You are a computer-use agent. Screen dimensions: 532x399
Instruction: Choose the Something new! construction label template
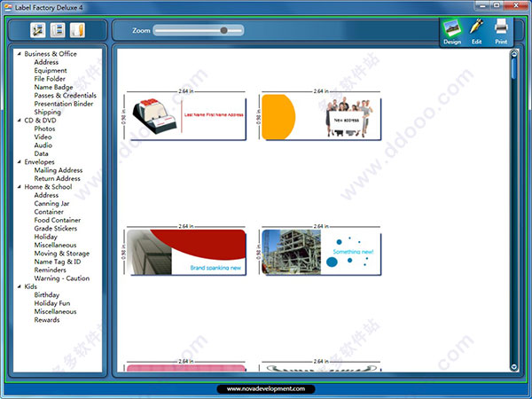pyautogui.click(x=321, y=252)
